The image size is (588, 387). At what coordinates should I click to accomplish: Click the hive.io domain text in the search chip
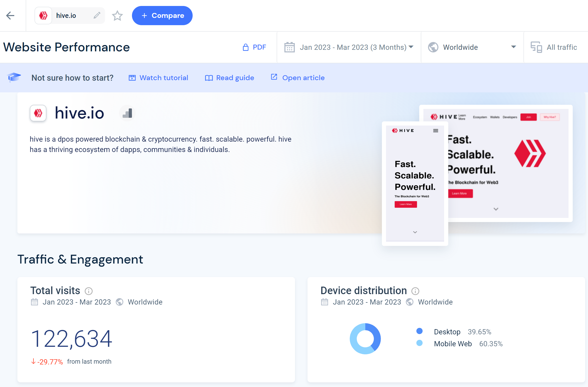[66, 16]
